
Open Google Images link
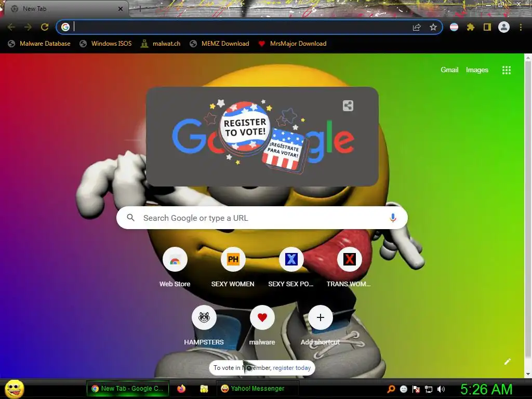coord(477,70)
